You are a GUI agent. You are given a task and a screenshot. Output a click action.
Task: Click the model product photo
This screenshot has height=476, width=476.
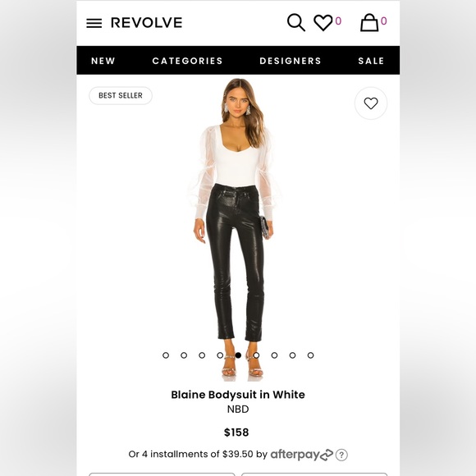click(x=236, y=229)
